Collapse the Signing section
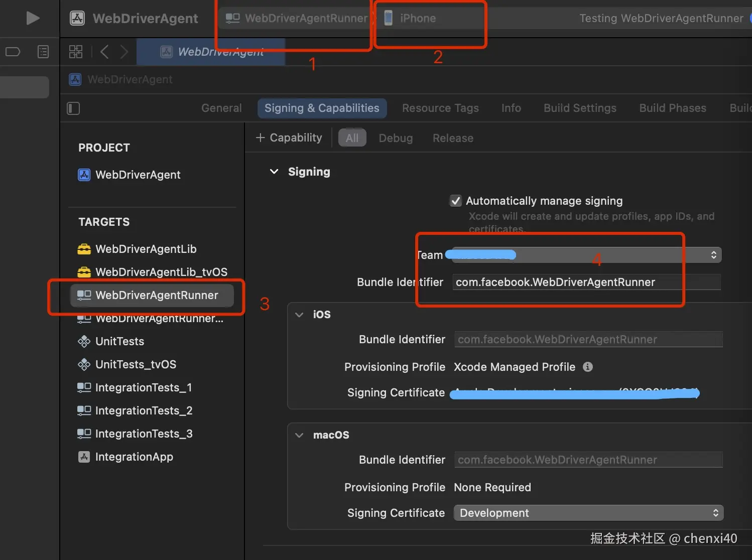Image resolution: width=752 pixels, height=560 pixels. point(274,172)
